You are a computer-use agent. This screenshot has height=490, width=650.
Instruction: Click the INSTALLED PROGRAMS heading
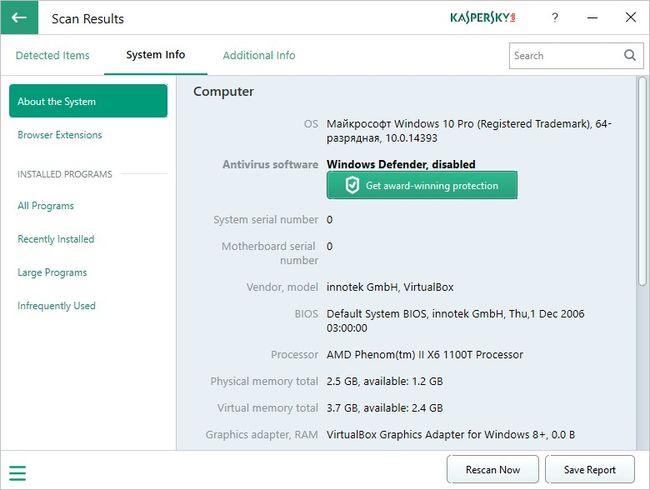[x=65, y=174]
